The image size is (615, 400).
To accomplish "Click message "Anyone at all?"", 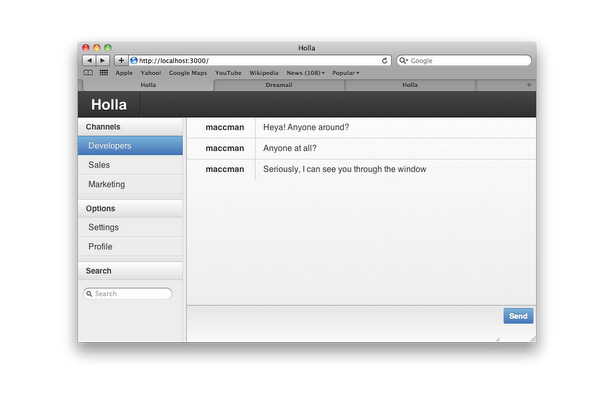I will click(x=289, y=148).
